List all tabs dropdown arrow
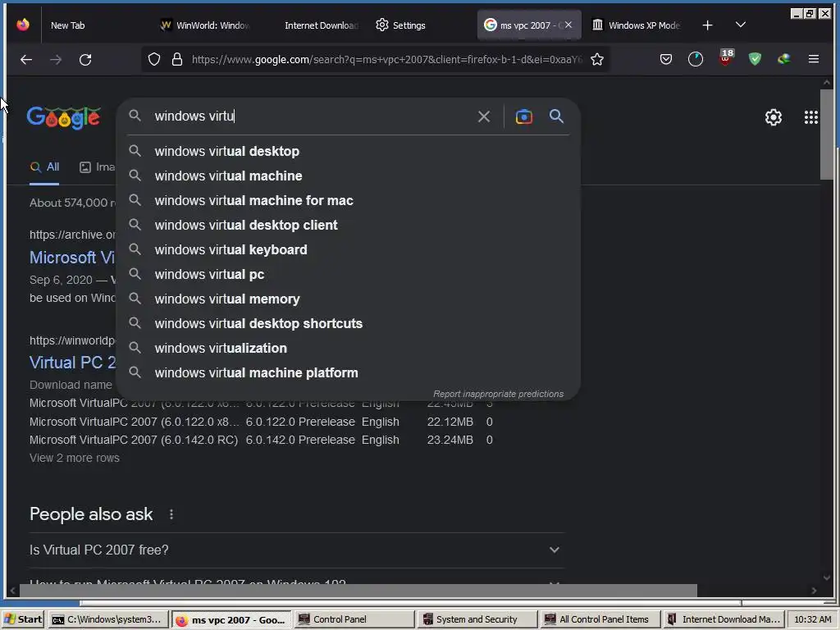The height and width of the screenshot is (630, 840). 741,25
